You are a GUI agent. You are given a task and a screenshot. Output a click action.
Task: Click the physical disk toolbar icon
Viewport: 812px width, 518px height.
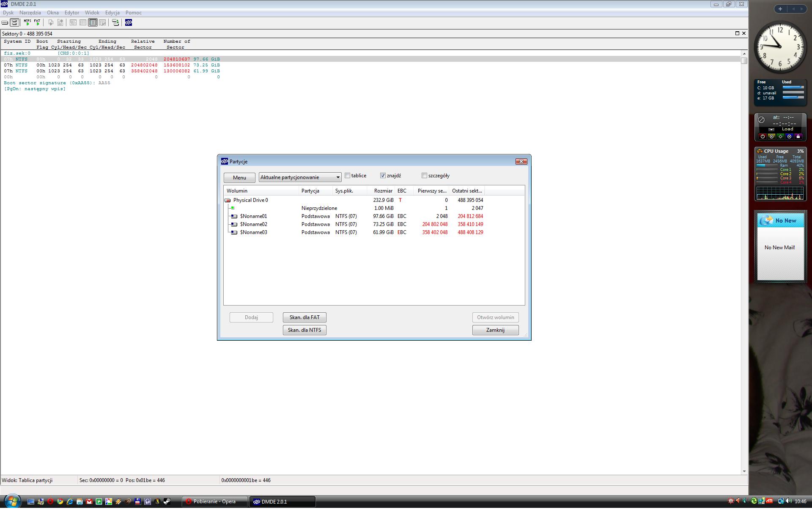pyautogui.click(x=5, y=22)
